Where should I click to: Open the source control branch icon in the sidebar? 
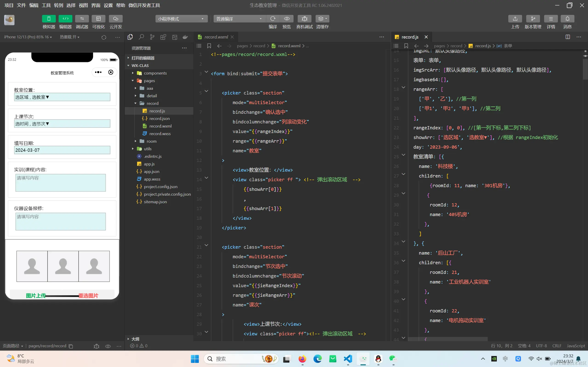152,37
